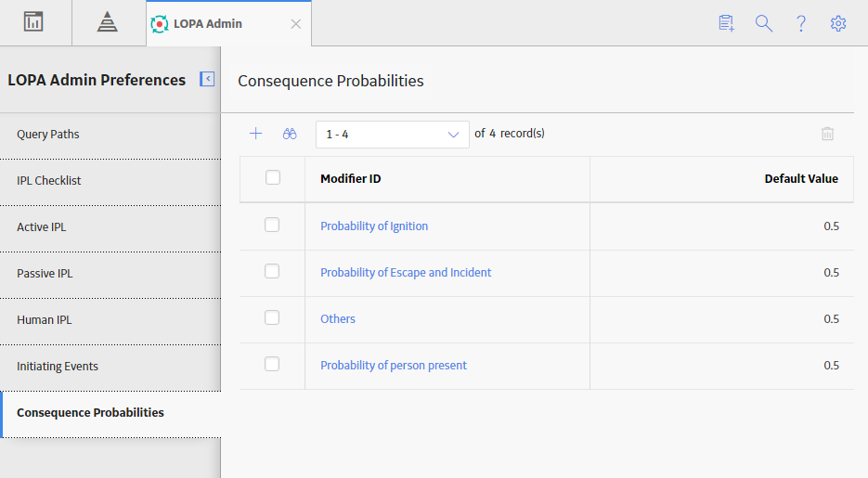
Task: Tick the Probability of Ignition checkbox
Action: coord(272,225)
